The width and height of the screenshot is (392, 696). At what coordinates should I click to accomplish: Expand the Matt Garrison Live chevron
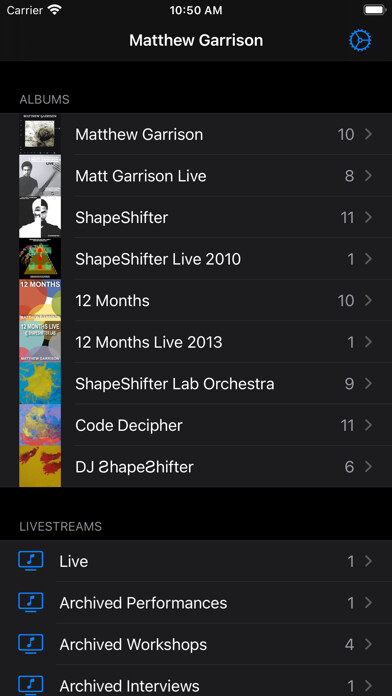(368, 176)
